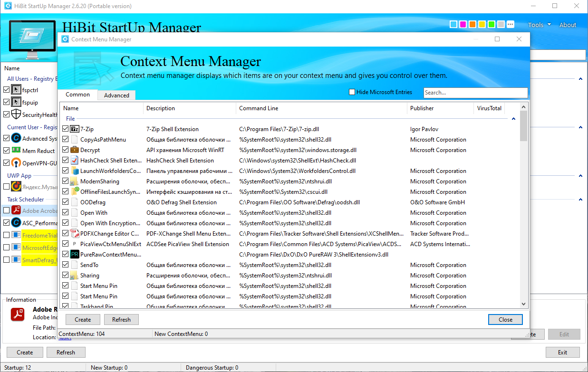Click the Exit button
The width and height of the screenshot is (588, 372).
[563, 353]
